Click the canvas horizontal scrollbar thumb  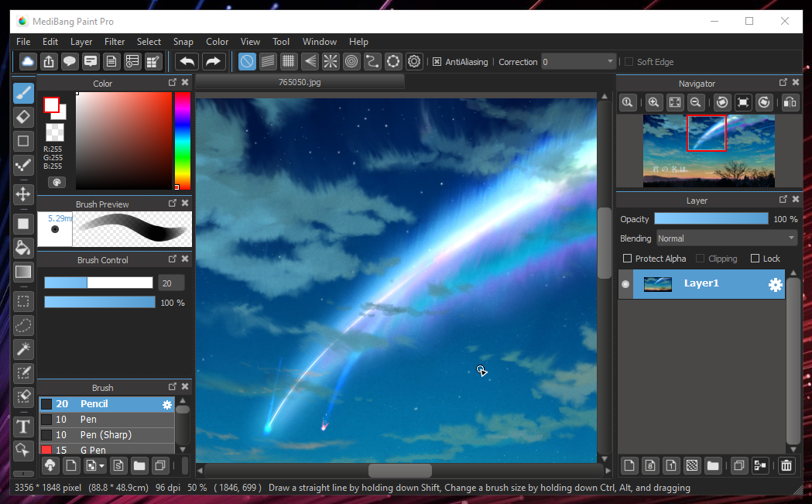coord(399,471)
